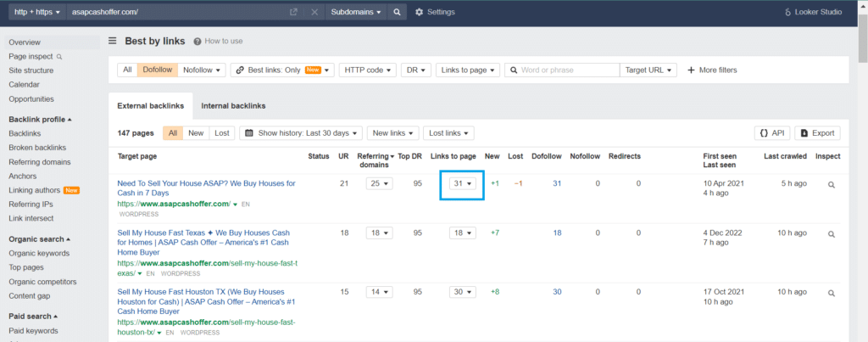Open Broken backlinks in the sidebar
Screen dimensions: 868x342
click(x=37, y=148)
